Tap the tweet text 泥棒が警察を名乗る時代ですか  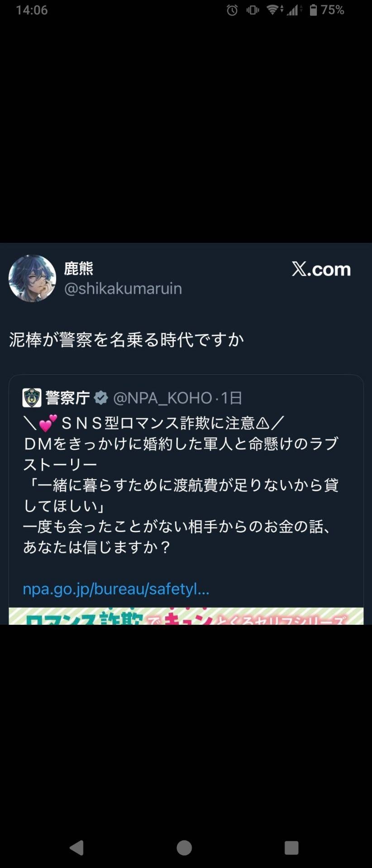tap(127, 340)
